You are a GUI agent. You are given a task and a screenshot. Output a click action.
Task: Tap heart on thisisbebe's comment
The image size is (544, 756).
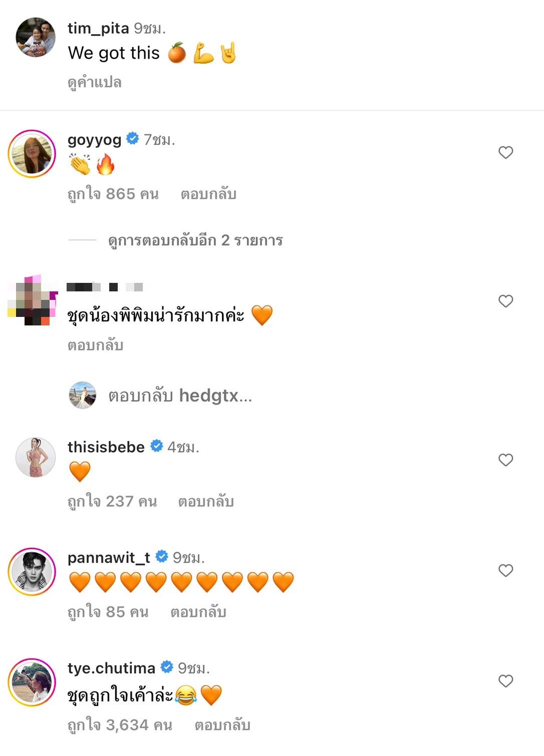(x=505, y=460)
